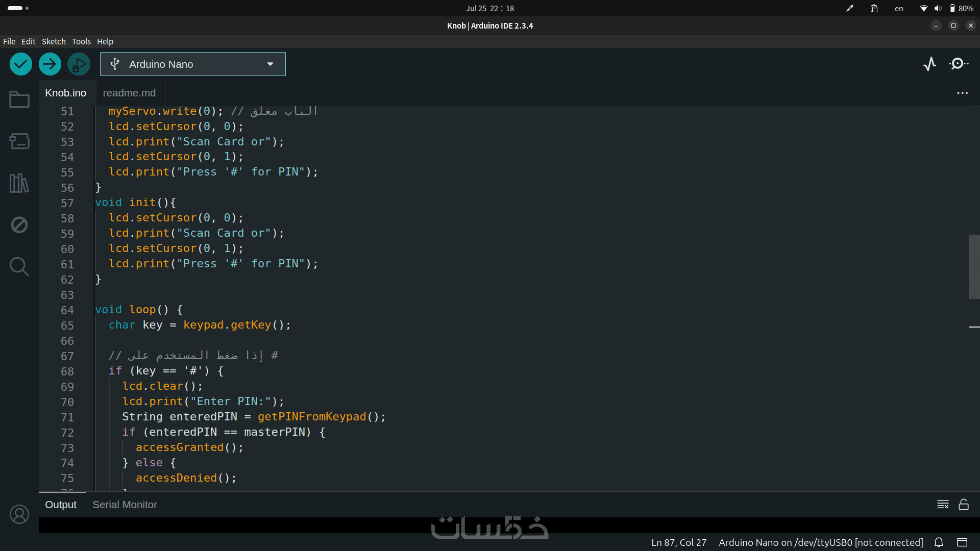Open the Boards Manager sidebar
The image size is (980, 551).
coord(19,141)
